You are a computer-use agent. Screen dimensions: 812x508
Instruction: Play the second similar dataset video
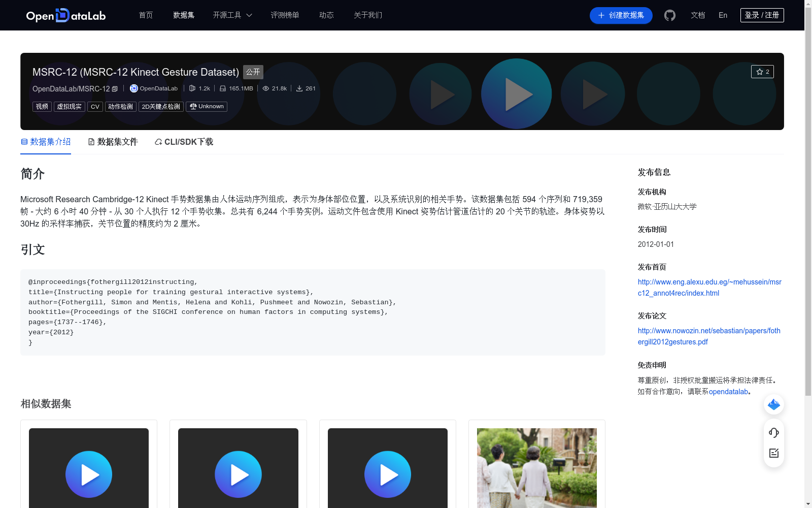pos(238,474)
